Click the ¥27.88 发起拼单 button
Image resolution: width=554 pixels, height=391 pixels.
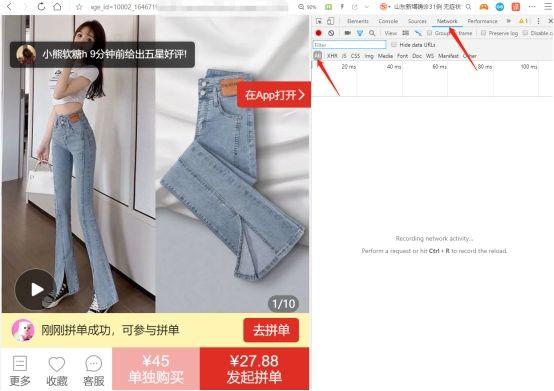coord(254,369)
